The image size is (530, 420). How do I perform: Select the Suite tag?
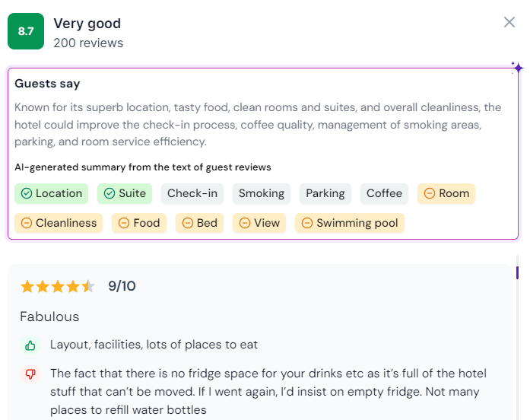[x=125, y=193]
